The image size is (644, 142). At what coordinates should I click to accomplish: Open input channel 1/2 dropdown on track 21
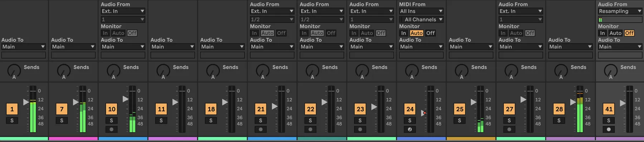click(272, 19)
